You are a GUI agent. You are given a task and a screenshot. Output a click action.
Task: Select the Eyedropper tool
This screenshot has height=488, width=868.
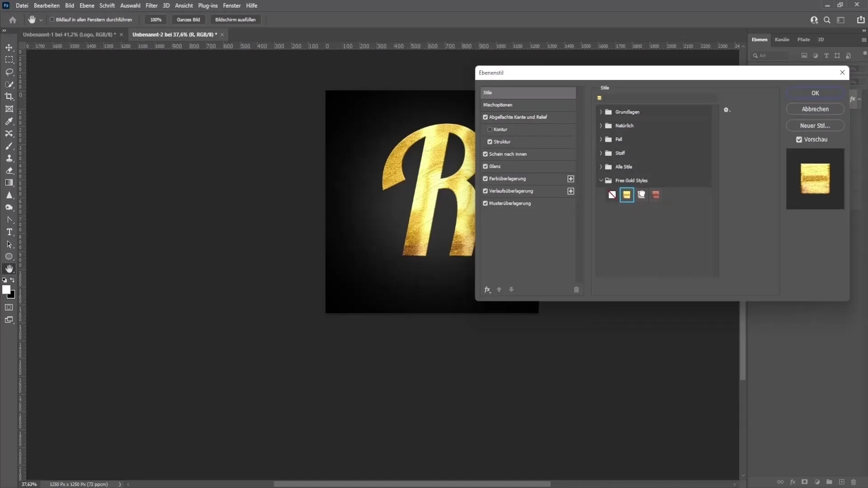pyautogui.click(x=9, y=121)
